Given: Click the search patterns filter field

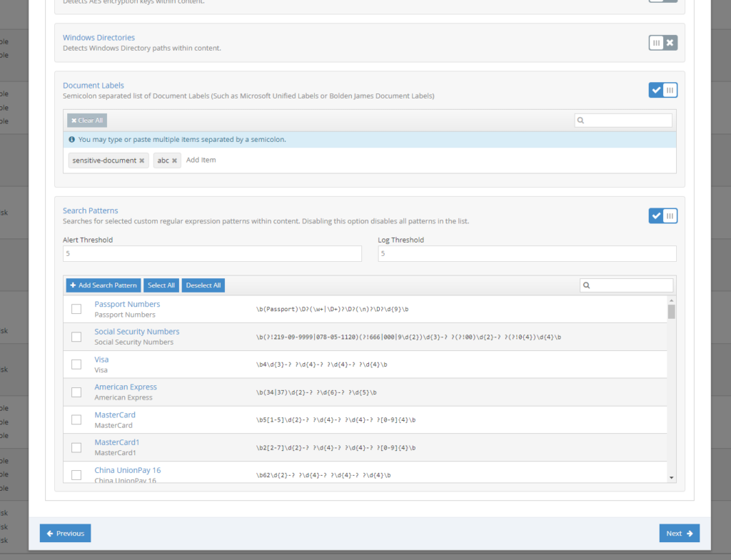Looking at the screenshot, I should coord(627,285).
